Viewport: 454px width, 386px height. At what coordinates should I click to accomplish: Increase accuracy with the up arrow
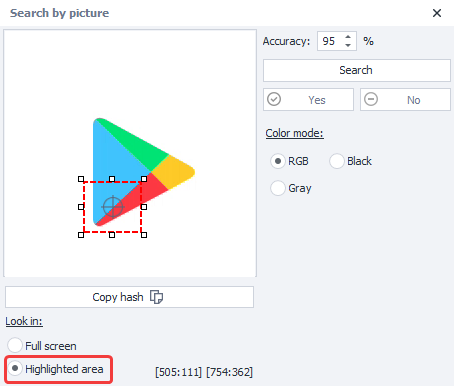click(348, 37)
